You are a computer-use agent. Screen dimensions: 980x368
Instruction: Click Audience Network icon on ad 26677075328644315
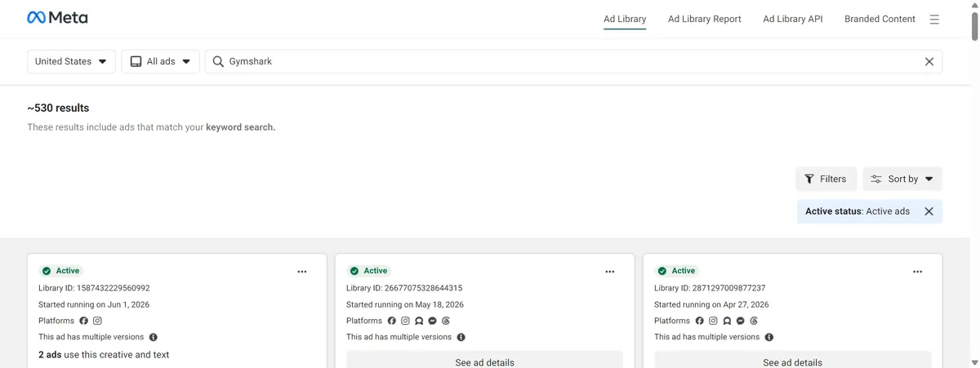(x=419, y=321)
